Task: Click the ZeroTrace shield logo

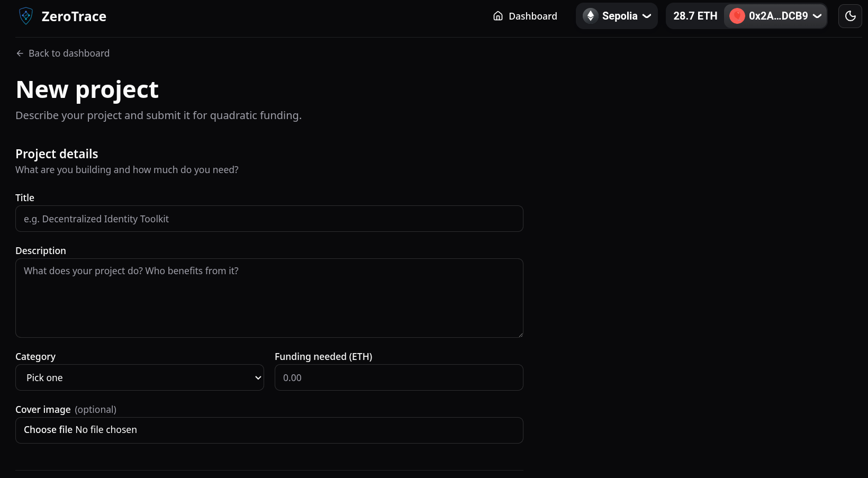Action: coord(25,16)
